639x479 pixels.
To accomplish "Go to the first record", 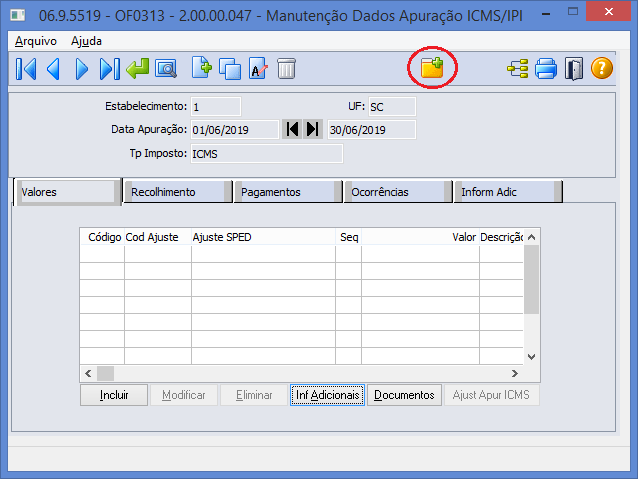I will (x=26, y=68).
